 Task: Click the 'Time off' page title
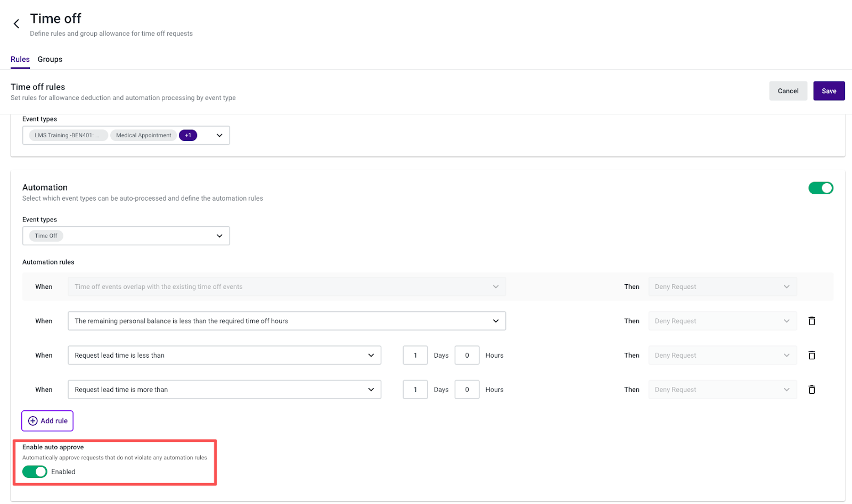(x=56, y=19)
